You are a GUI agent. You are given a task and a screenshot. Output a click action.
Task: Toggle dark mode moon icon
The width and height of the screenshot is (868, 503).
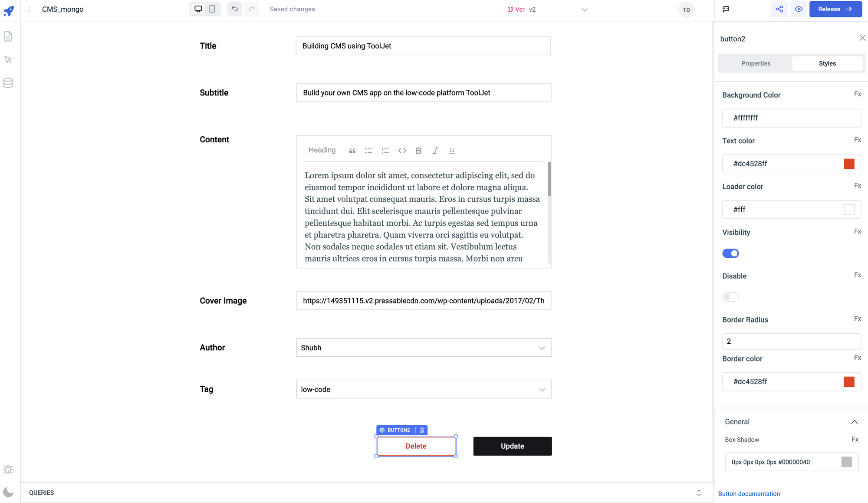point(8,492)
